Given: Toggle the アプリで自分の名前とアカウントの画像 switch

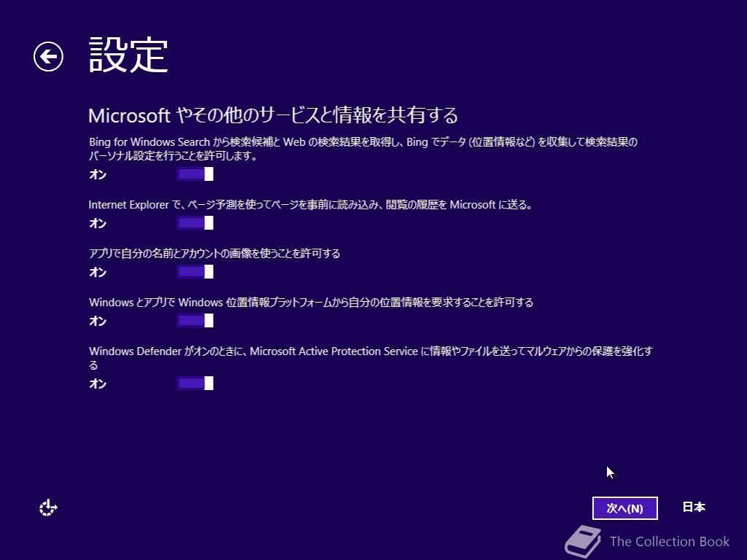Looking at the screenshot, I should pos(195,272).
